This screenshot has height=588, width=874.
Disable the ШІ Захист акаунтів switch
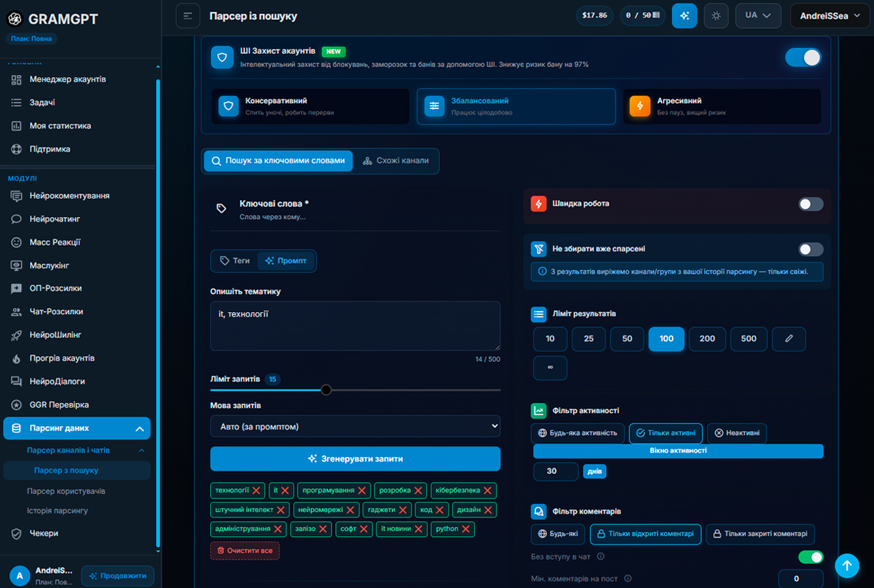coord(803,57)
